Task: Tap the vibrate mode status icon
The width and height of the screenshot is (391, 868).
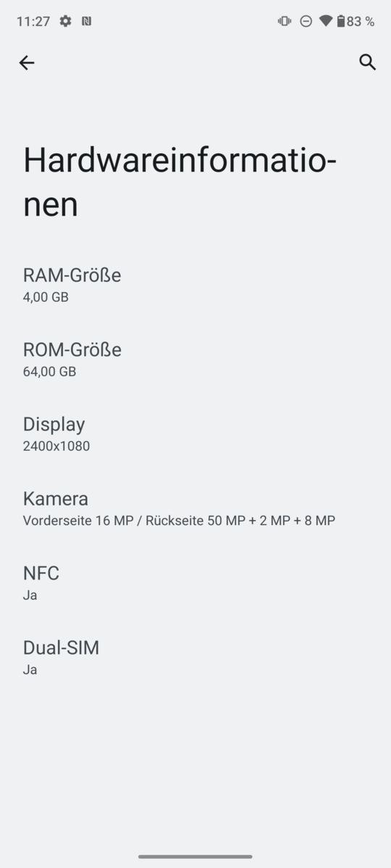Action: click(x=285, y=21)
